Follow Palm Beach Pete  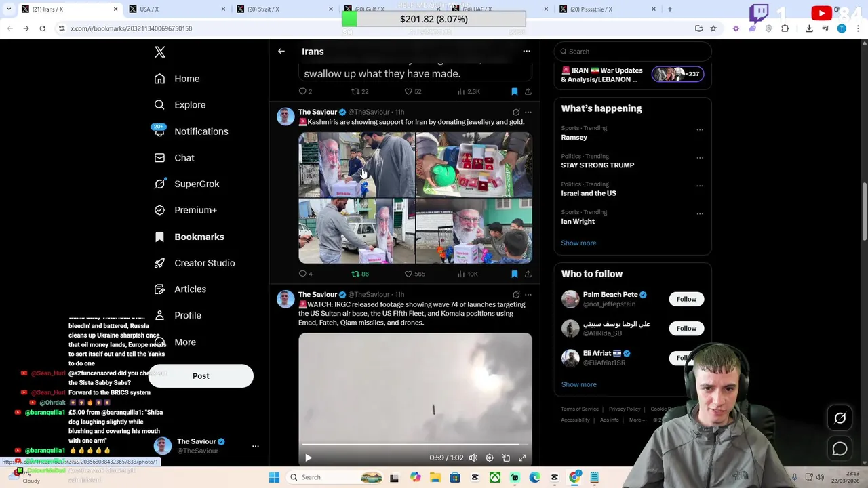coord(686,299)
